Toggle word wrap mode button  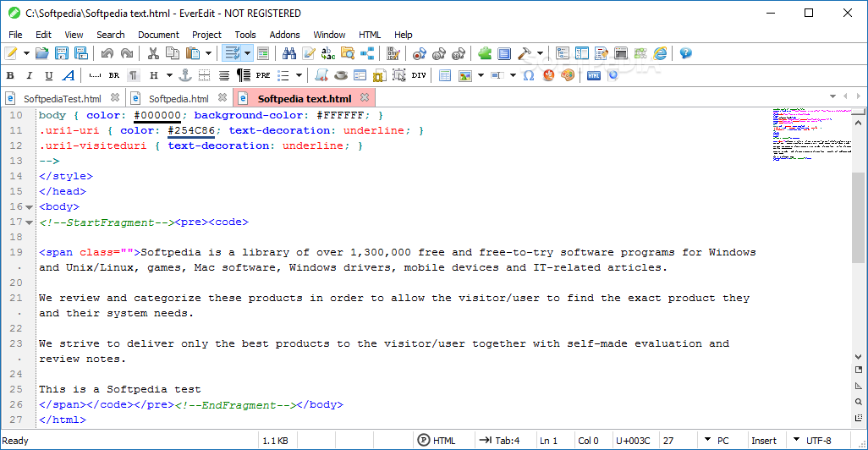pos(232,53)
